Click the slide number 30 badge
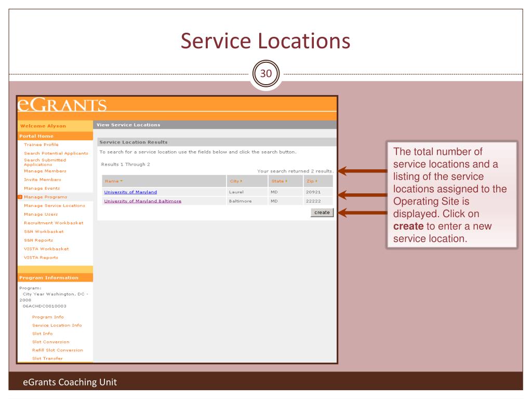 pos(266,74)
